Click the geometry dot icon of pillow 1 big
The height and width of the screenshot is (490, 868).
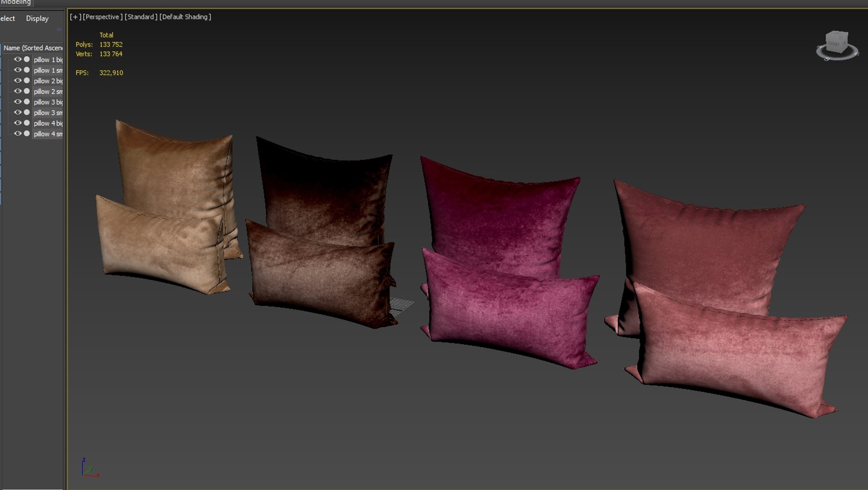point(27,59)
